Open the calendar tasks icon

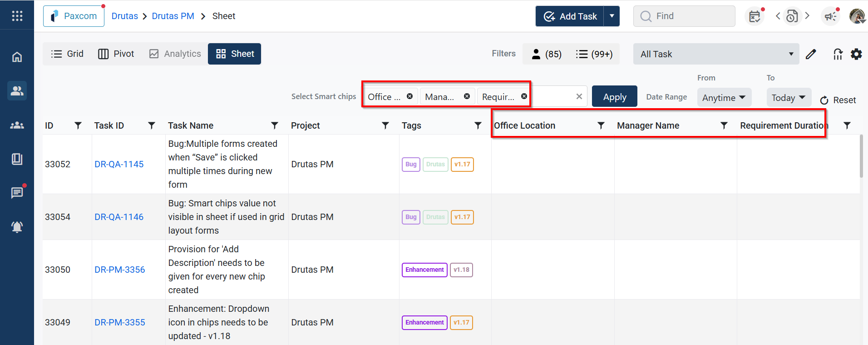755,16
